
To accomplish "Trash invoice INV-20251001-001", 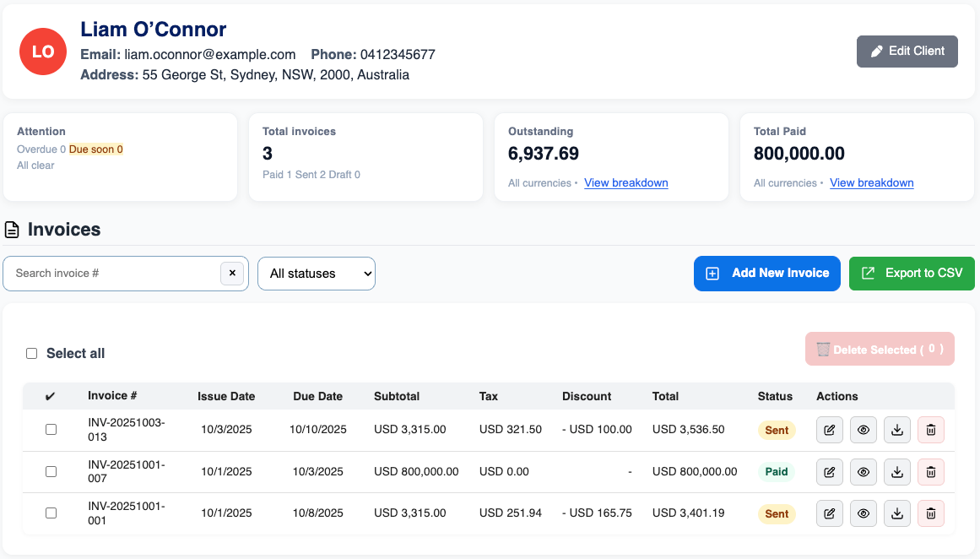I will tap(931, 513).
